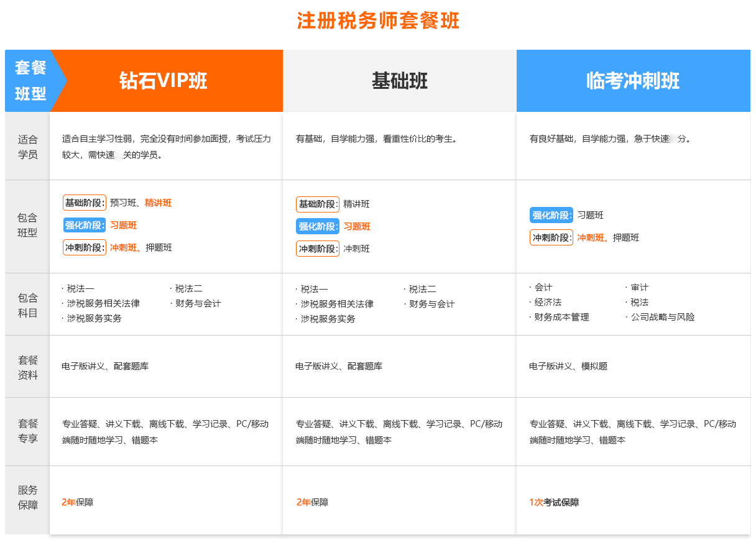Click 基础阶段 badge in 钻石VIP班 column

(x=85, y=203)
